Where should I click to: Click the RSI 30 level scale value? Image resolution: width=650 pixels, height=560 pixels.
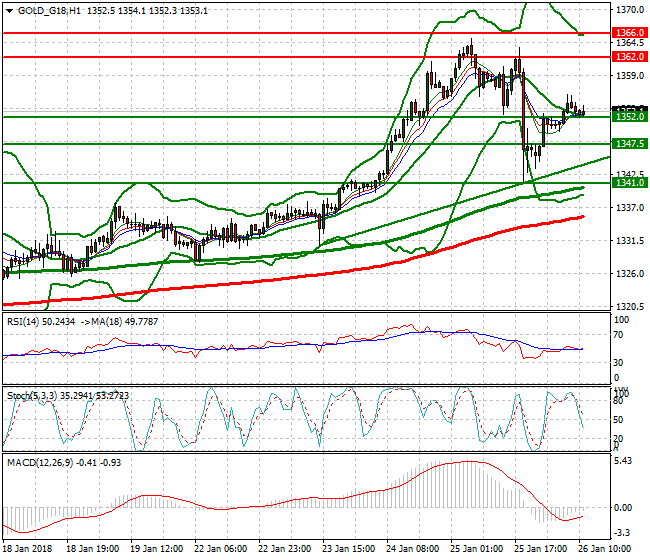click(x=618, y=363)
